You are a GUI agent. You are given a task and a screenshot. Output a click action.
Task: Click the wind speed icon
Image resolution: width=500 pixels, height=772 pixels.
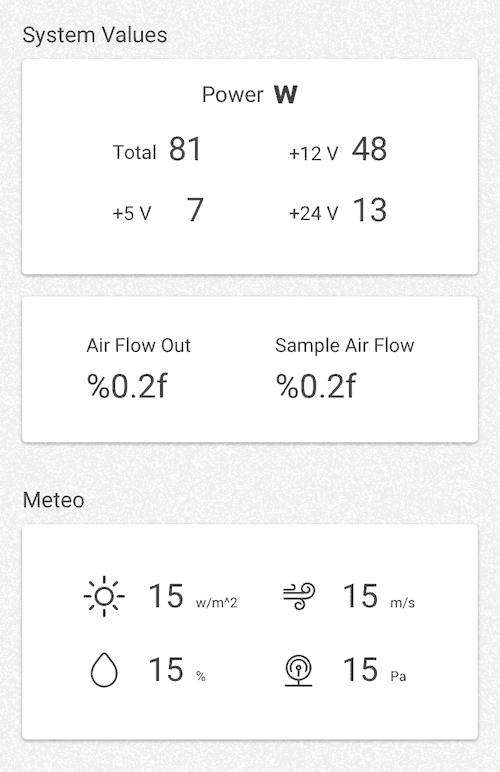299,596
